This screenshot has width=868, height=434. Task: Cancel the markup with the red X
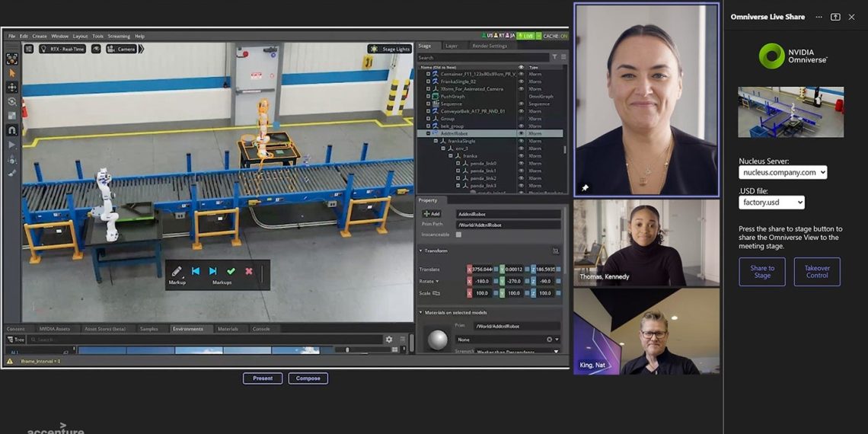[x=248, y=271]
